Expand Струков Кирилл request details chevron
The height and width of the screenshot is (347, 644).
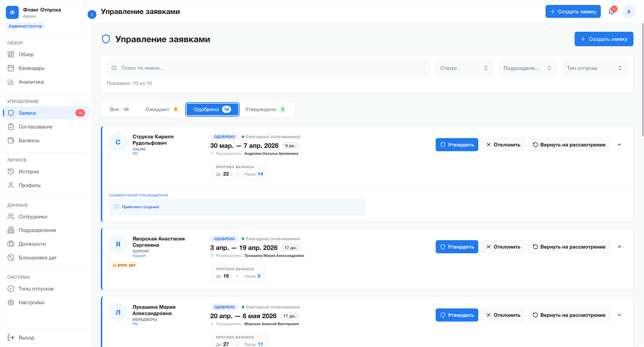click(x=619, y=145)
